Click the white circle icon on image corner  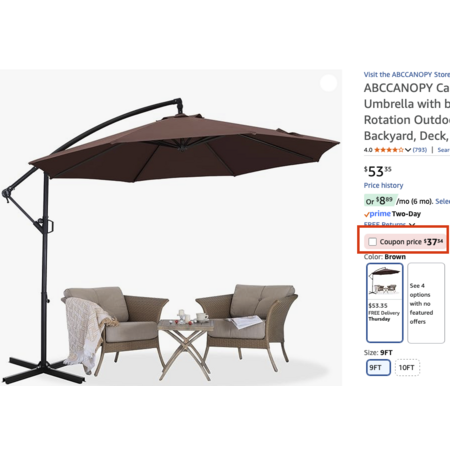click(328, 83)
